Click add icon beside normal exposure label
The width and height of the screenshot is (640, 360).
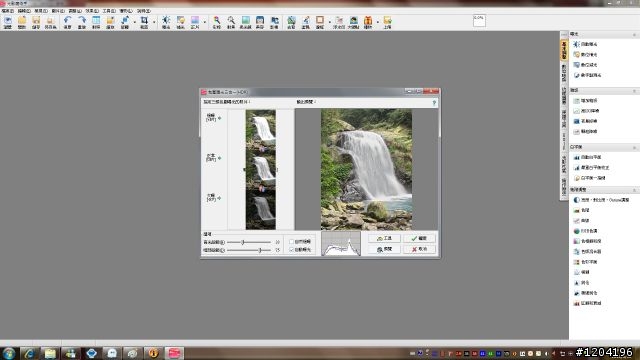coord(220,158)
